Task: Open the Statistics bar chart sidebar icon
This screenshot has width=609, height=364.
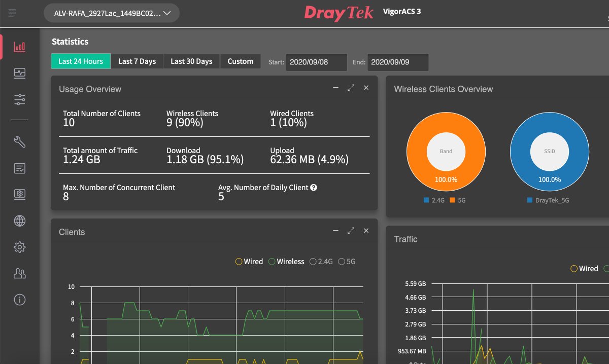Action: [20, 47]
